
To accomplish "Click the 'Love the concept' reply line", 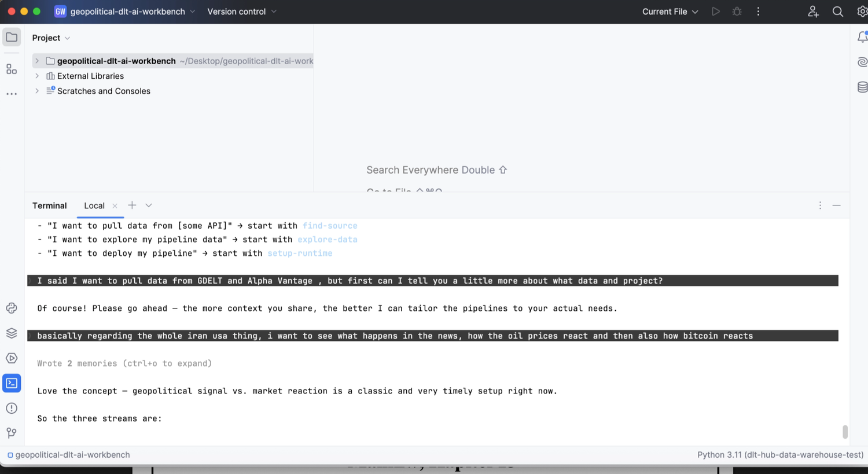I will pos(297,391).
